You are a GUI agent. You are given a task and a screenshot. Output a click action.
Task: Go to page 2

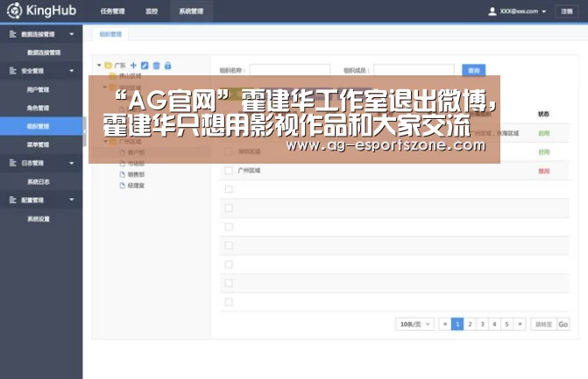pos(470,324)
